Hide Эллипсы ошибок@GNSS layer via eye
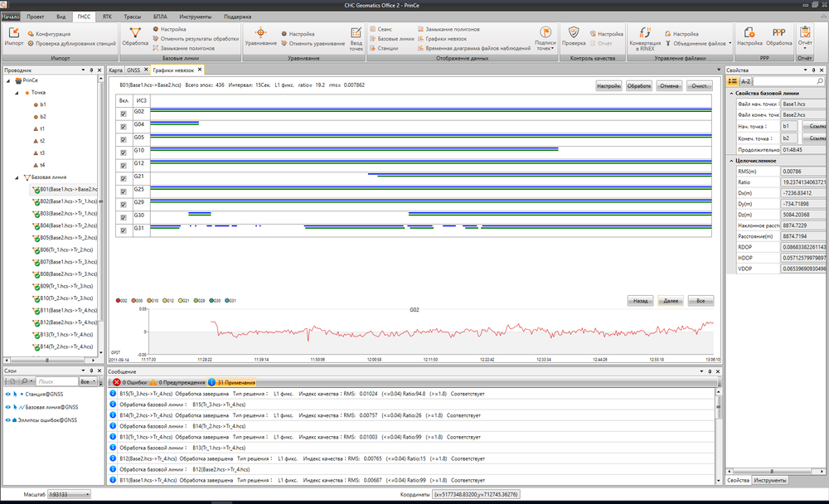The height and width of the screenshot is (504, 829). 8,420
